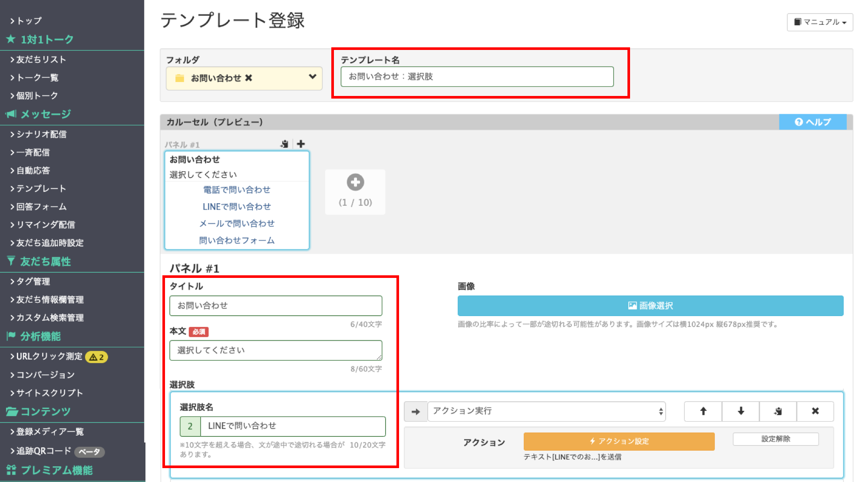Click the flag icon beside 分析機能
The image size is (868, 482).
[x=11, y=336]
